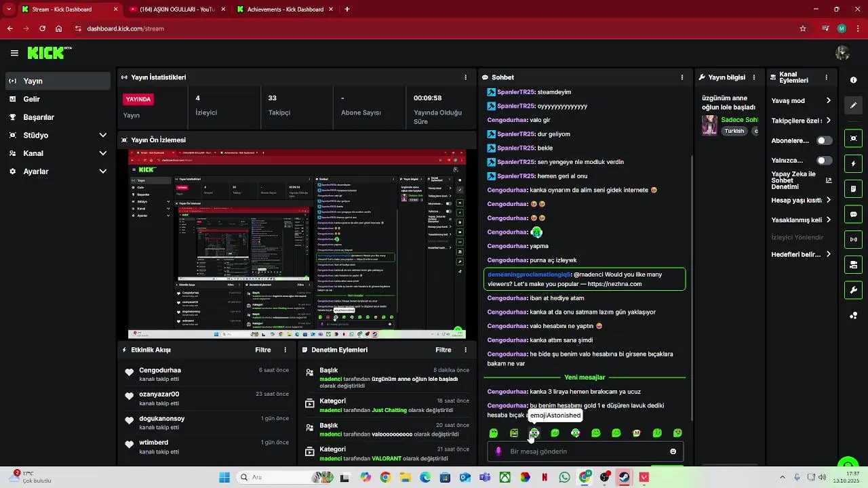The height and width of the screenshot is (488, 868).
Task: Open Chrome tab search dropdown arrow
Action: 9,9
